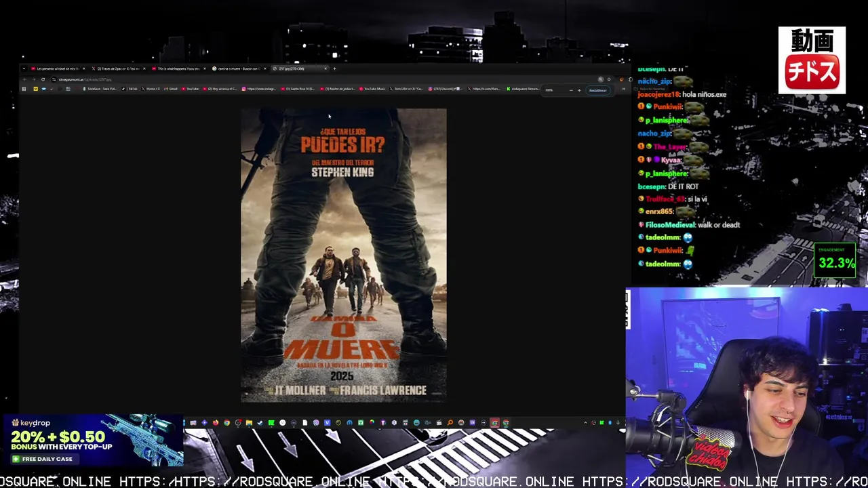Reload the page with the refresh icon

43,79
